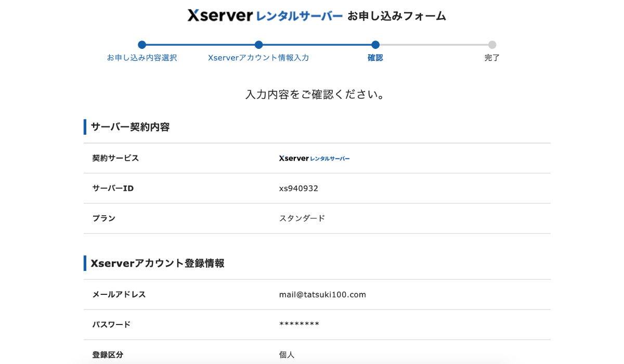Click the server ID value xs940932
Screen dimensions: 624x364
298,188
